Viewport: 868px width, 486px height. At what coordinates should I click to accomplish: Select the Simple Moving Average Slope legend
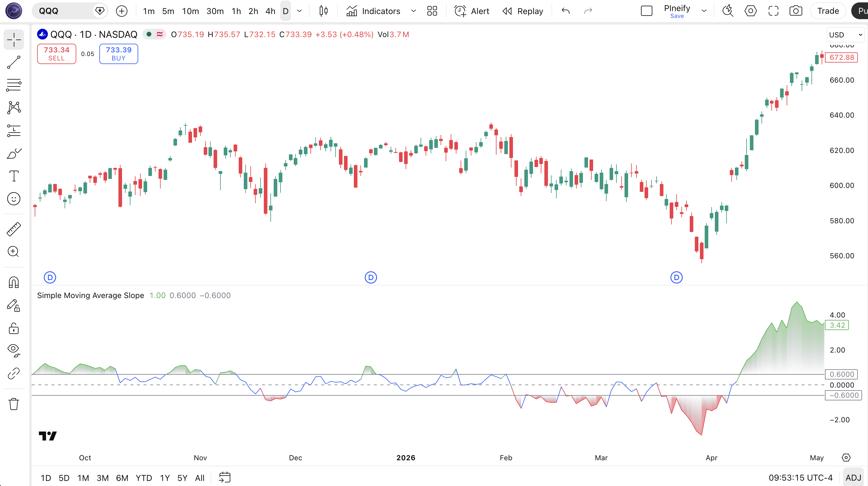coord(90,296)
